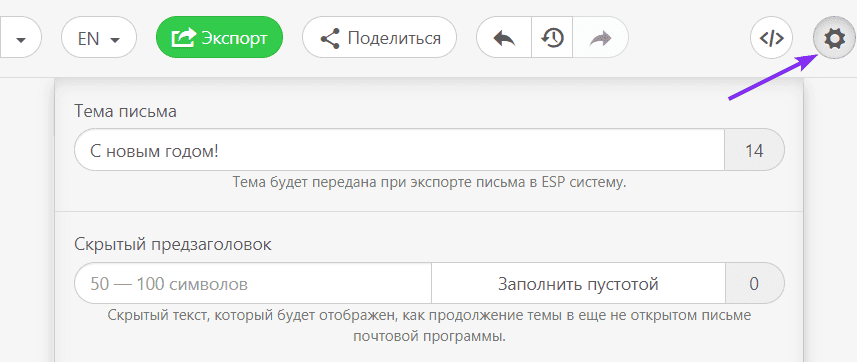857x362 pixels.
Task: Expand the partially visible dropdown arrow at left
Action: (x=21, y=37)
